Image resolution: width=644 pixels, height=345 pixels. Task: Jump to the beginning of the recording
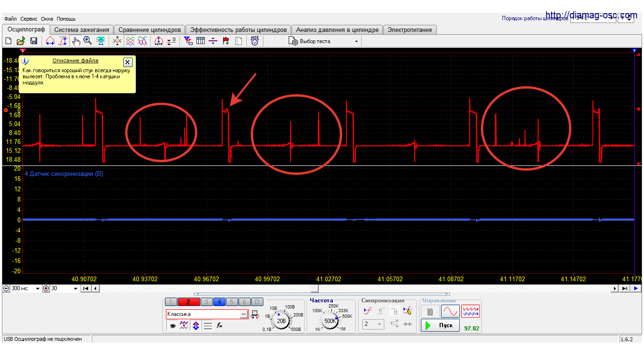pos(86,289)
